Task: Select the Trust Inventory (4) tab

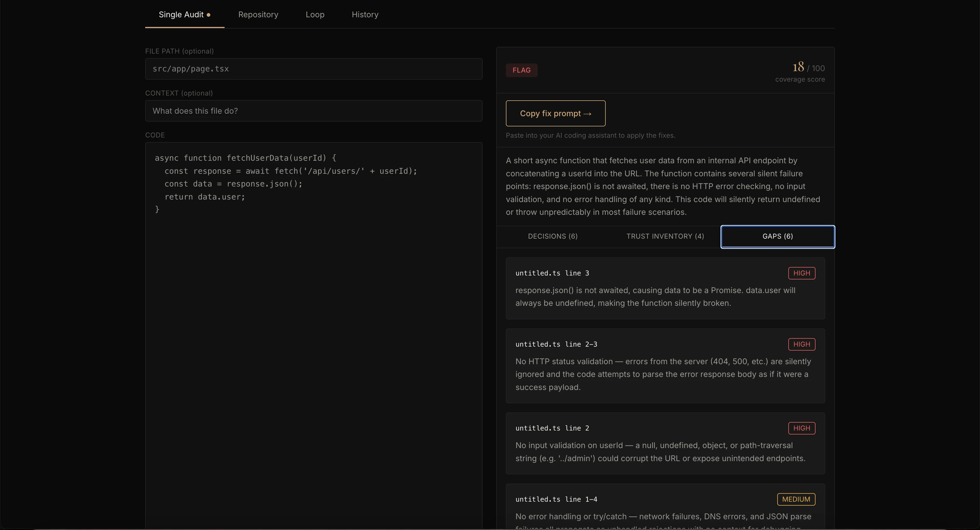Action: 665,236
